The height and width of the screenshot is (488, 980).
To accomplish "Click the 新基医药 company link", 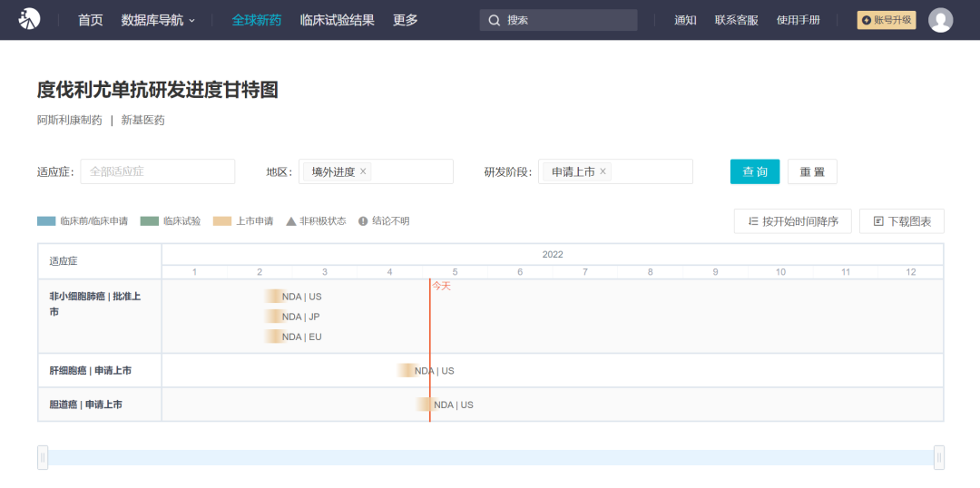I will [143, 121].
